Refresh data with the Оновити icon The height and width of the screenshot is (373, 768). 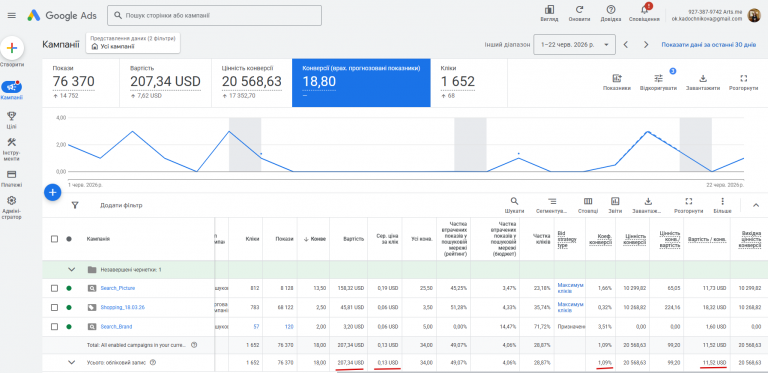click(x=579, y=13)
